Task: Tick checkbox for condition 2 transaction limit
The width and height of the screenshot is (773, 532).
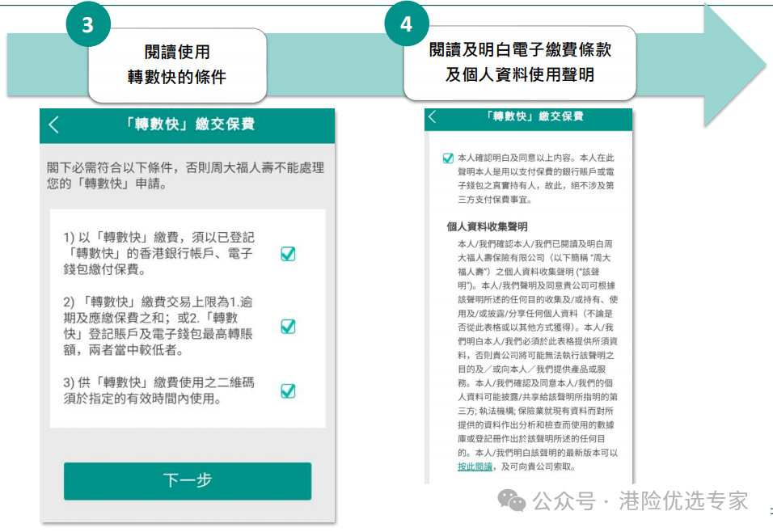Action: pyautogui.click(x=288, y=326)
